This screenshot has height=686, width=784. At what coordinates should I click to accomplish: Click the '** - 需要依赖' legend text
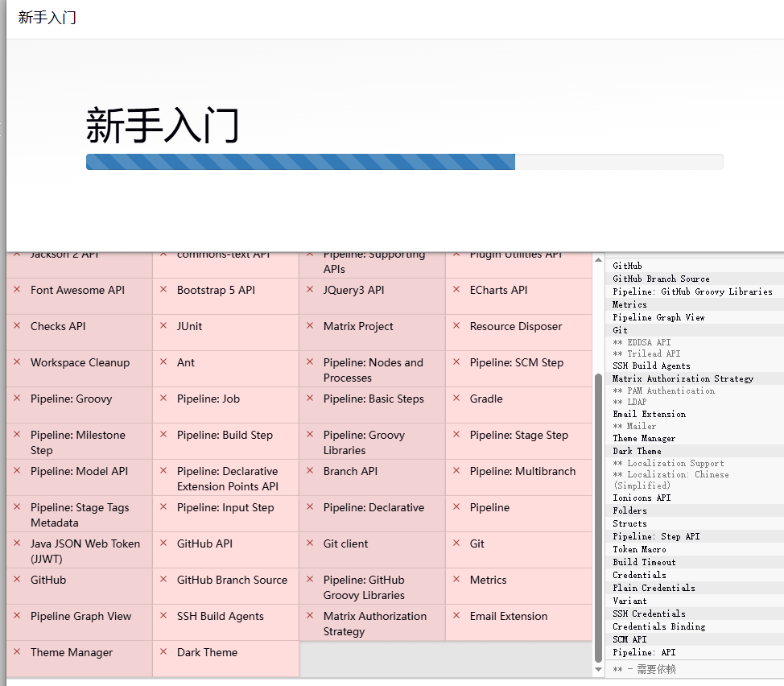(644, 669)
